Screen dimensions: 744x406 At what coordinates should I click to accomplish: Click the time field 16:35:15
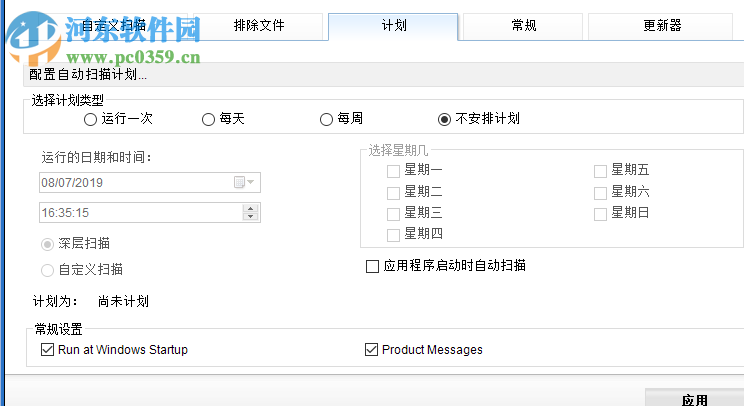[x=150, y=212]
